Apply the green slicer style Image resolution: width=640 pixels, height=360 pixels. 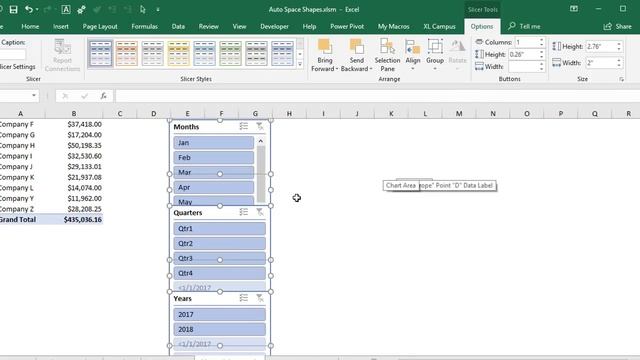pyautogui.click(x=230, y=53)
